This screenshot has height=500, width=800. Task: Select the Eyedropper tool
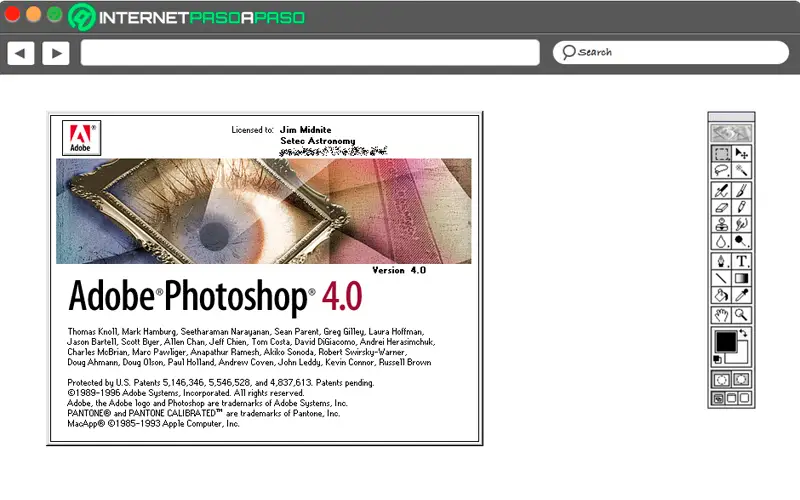point(741,295)
